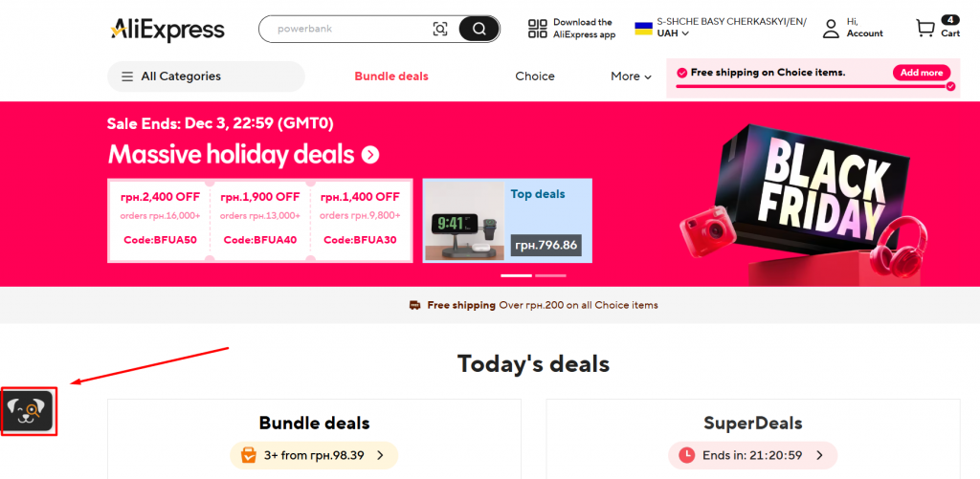Image resolution: width=980 pixels, height=479 pixels.
Task: Click the camera image search icon
Action: (x=440, y=29)
